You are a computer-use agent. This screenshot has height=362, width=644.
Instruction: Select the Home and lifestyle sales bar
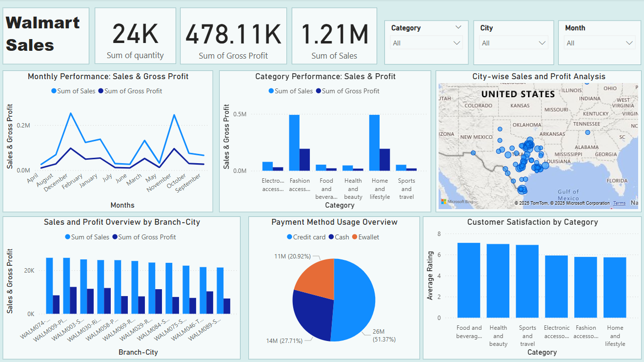click(x=374, y=143)
